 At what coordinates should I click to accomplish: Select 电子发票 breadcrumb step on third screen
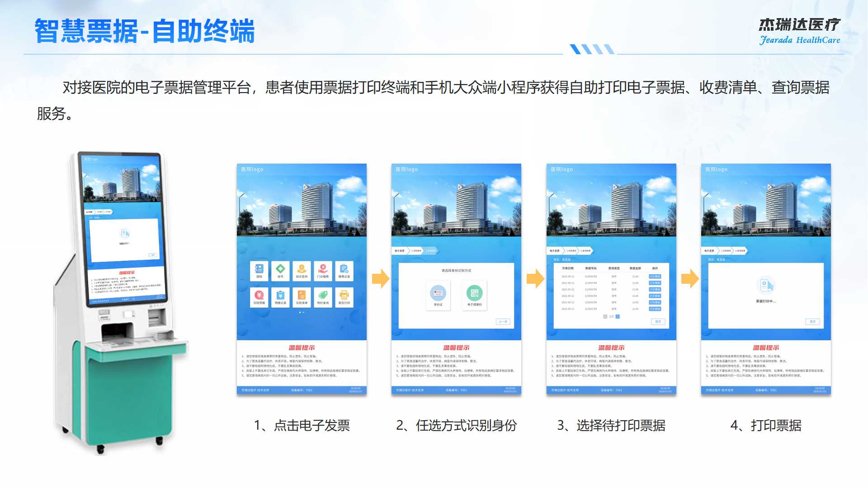pos(554,251)
